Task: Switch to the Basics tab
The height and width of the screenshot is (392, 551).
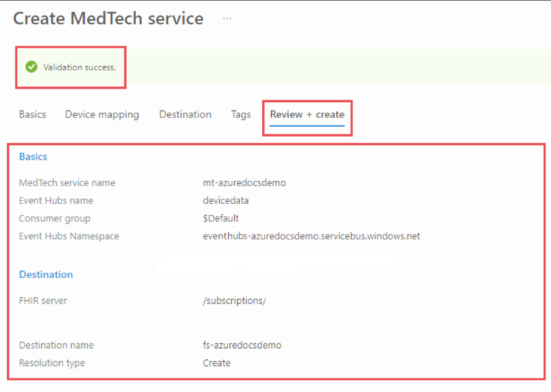Action: point(33,115)
